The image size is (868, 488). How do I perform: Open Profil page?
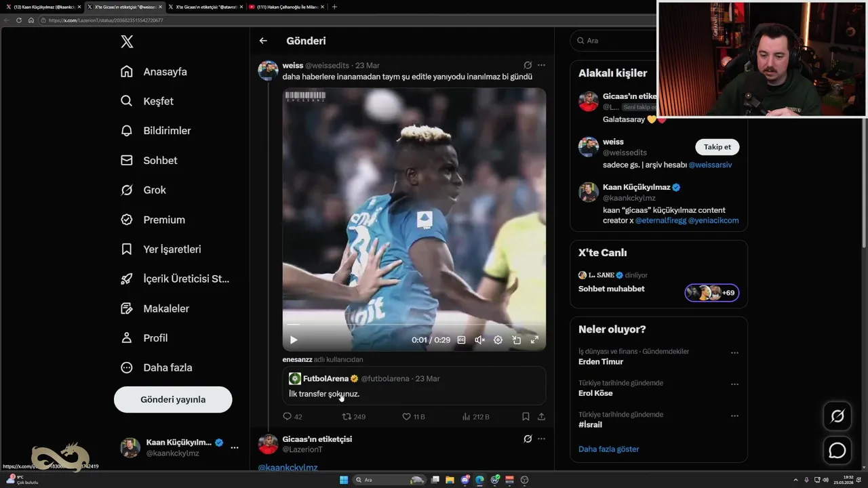coord(144,338)
